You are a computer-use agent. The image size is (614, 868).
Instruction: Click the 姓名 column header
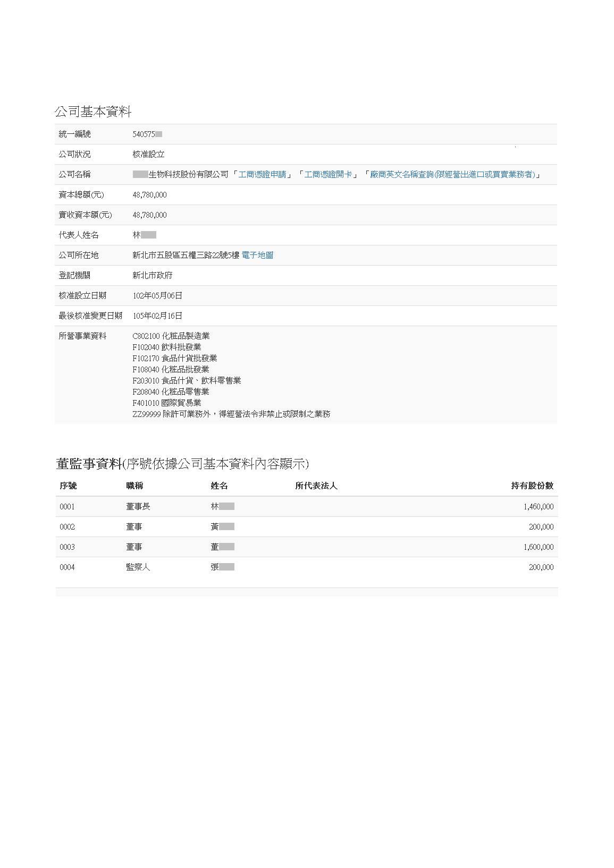(219, 486)
